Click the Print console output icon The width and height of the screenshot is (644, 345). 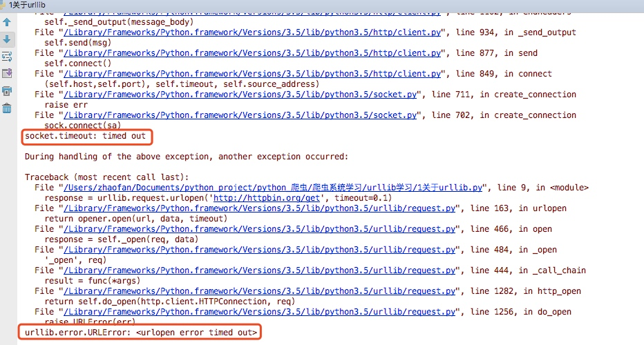[x=7, y=91]
